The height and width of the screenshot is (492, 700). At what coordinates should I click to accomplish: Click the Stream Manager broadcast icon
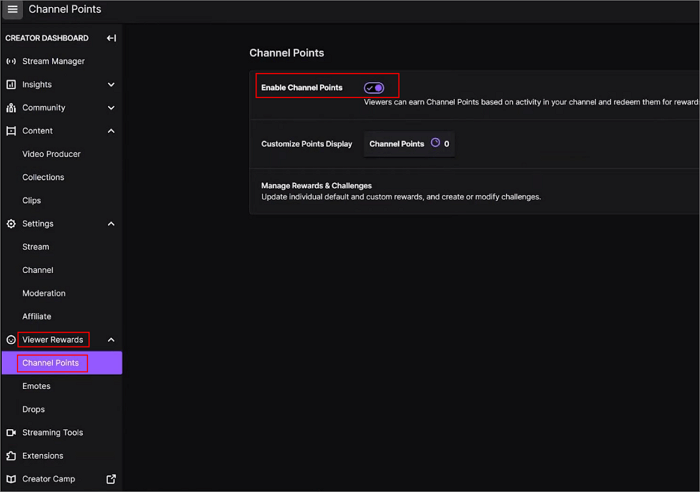pyautogui.click(x=11, y=61)
